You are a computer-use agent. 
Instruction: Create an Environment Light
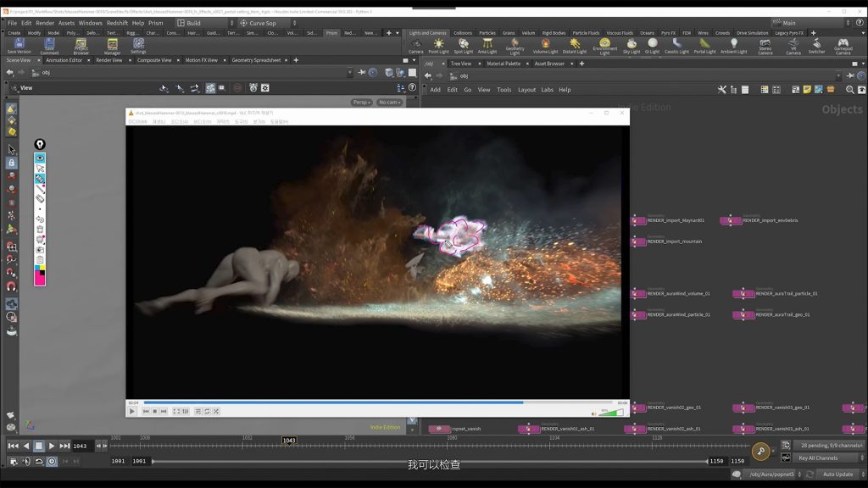point(604,46)
